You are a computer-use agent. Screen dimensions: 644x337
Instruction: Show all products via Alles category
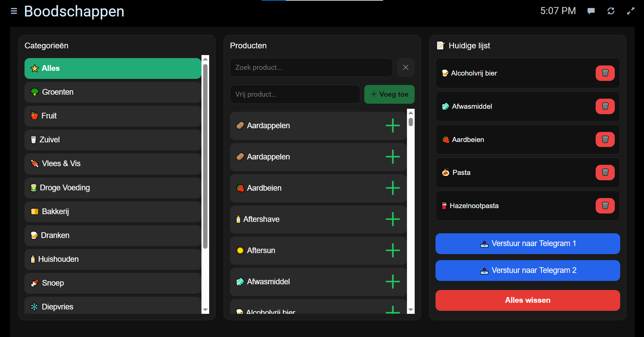coord(112,68)
